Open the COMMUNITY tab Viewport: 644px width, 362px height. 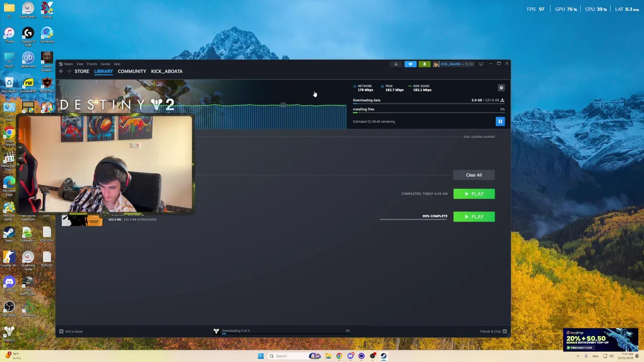[x=132, y=71]
